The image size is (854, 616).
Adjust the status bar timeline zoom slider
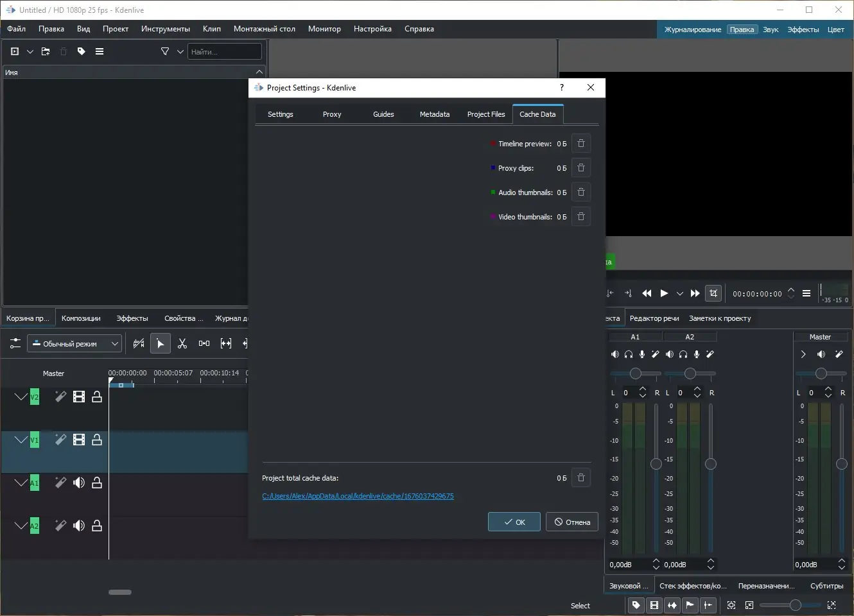[790, 605]
